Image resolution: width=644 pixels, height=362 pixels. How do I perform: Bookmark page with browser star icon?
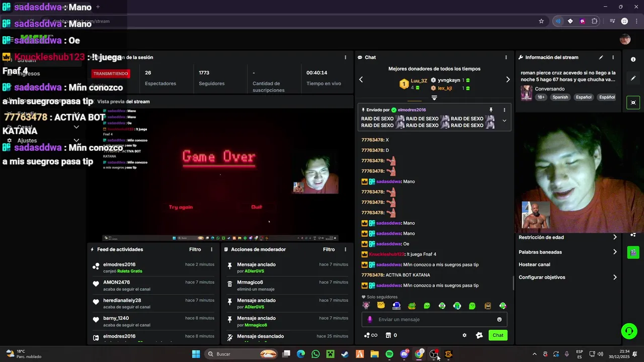[541, 21]
